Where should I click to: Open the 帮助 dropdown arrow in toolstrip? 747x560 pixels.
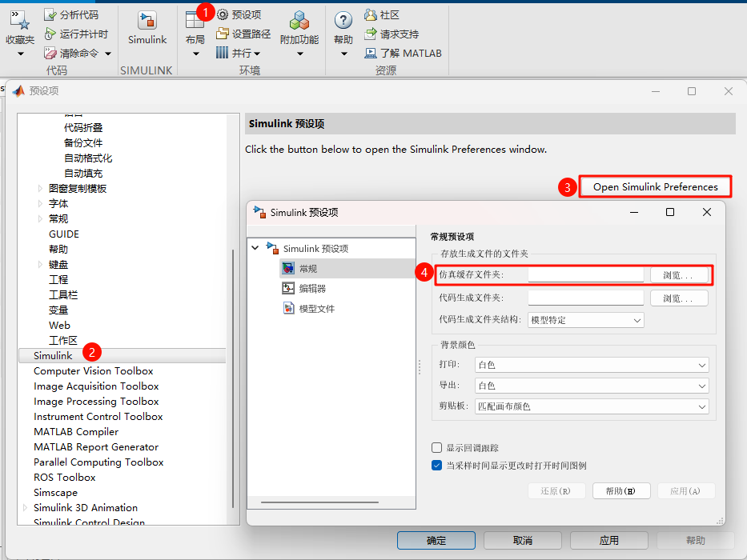coord(344,54)
